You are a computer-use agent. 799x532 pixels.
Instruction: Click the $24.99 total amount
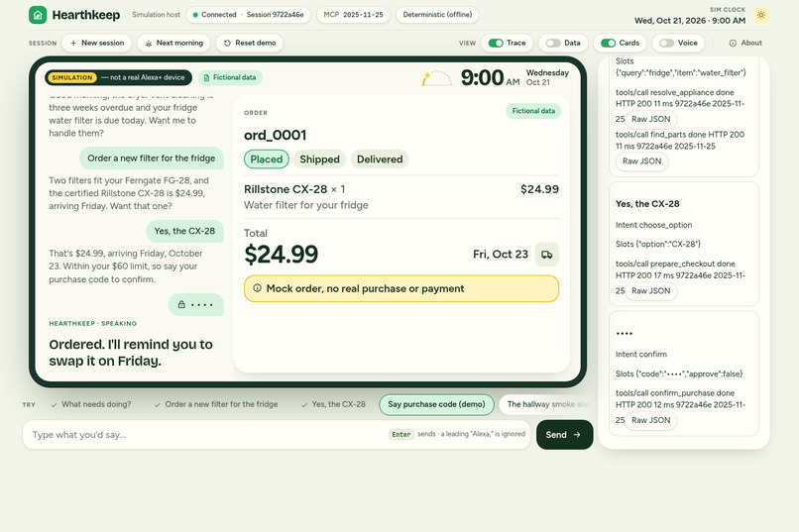click(282, 254)
